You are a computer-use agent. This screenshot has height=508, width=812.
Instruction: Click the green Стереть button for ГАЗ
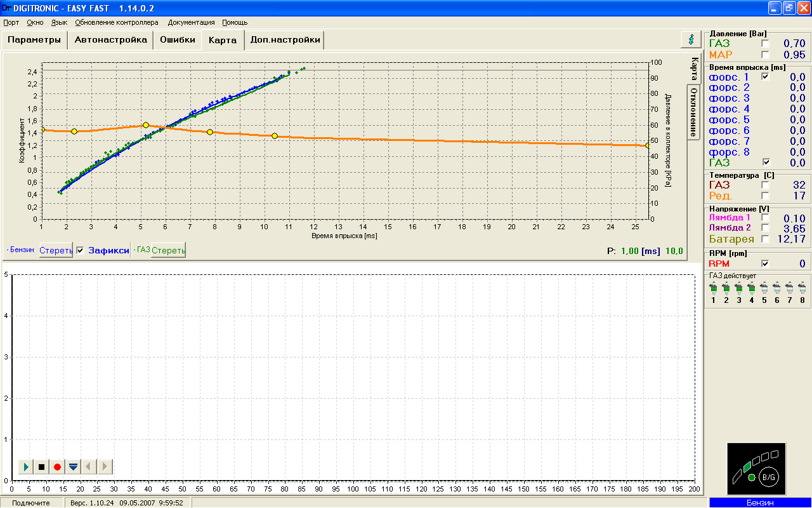[168, 250]
